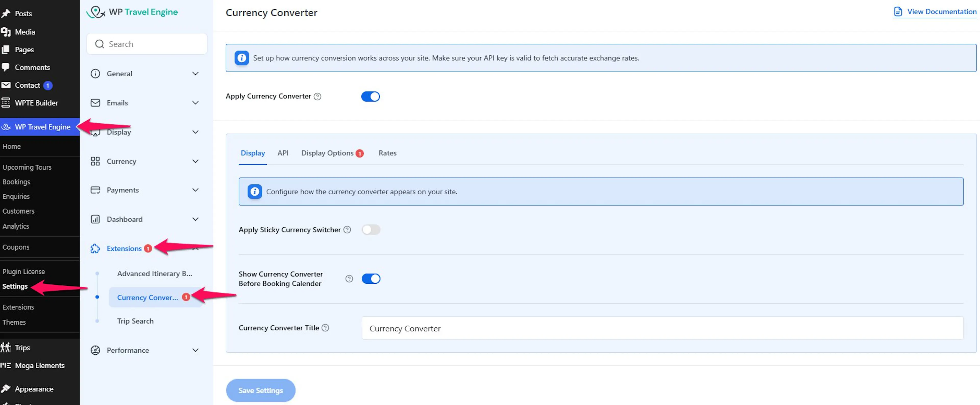Click the WPTE Builder icon
Viewport: 980px width, 405px height.
(6, 103)
